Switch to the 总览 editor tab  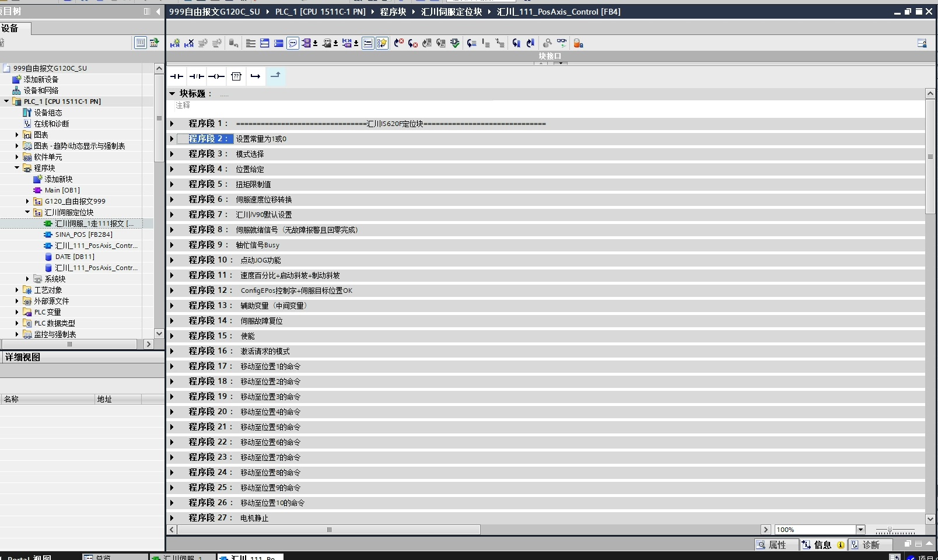click(114, 558)
